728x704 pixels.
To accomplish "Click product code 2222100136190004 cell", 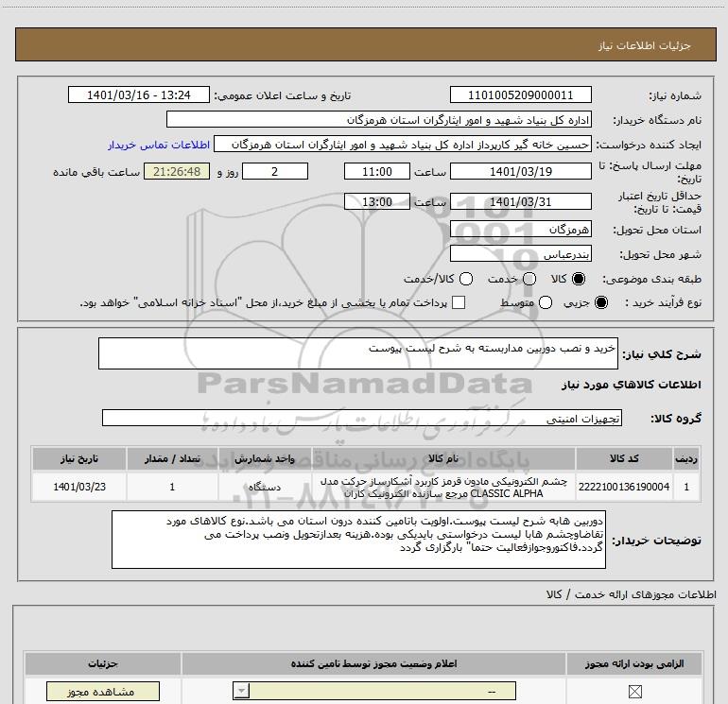I will 624,487.
